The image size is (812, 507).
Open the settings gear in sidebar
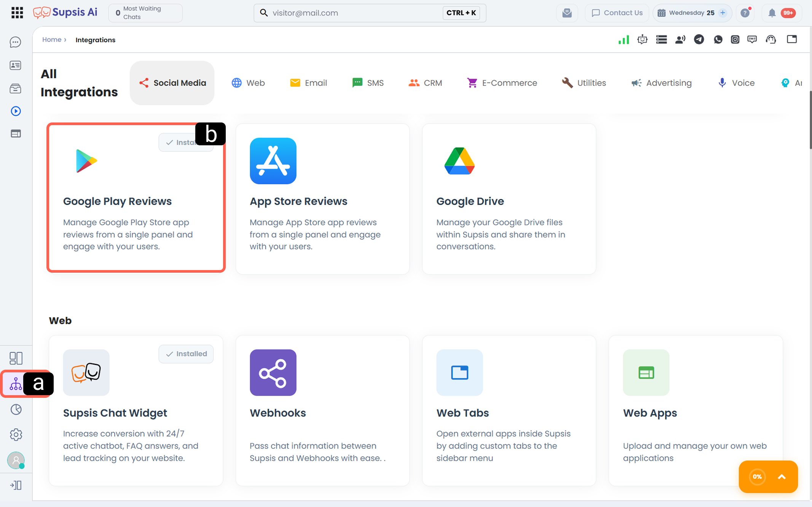[16, 434]
